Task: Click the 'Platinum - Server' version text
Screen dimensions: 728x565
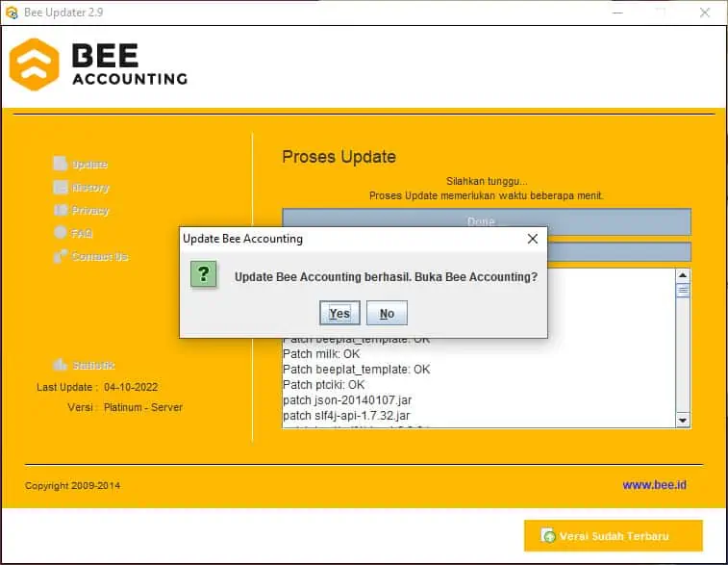Action: click(143, 407)
